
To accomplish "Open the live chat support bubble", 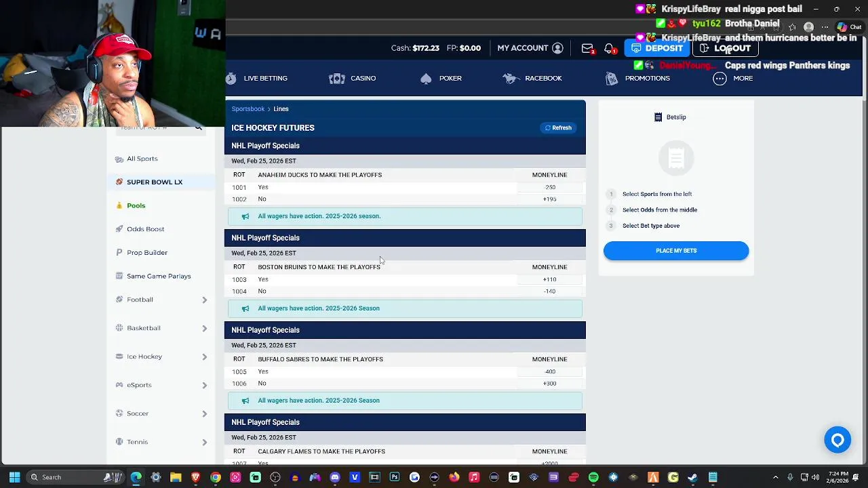I will 837,441.
